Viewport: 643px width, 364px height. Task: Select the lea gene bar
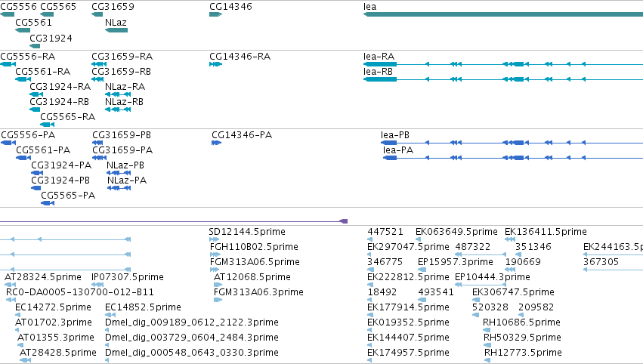coord(503,14)
